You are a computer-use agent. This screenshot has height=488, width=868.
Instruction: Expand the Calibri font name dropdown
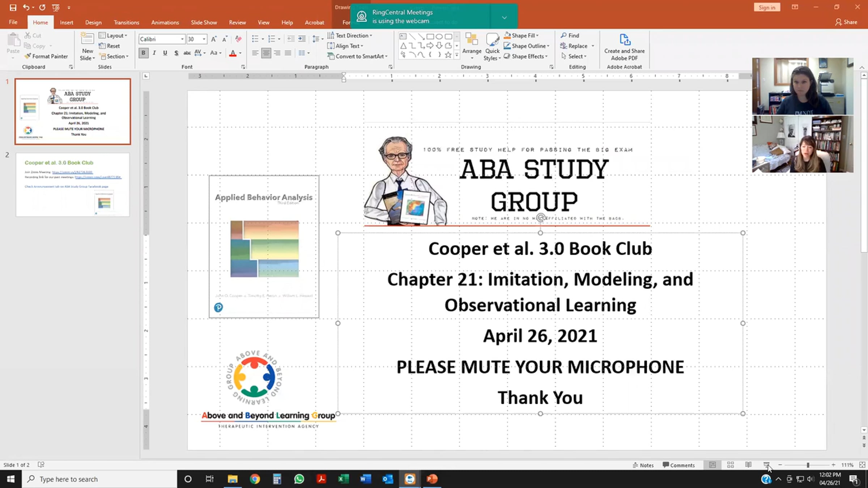click(182, 39)
